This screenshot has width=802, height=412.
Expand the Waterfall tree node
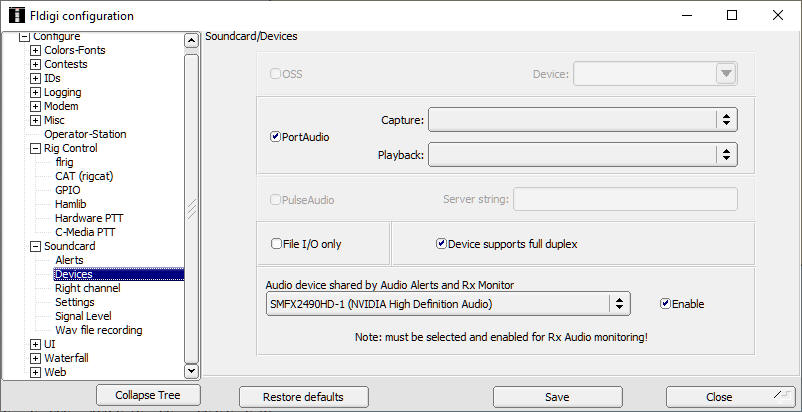[x=36, y=358]
